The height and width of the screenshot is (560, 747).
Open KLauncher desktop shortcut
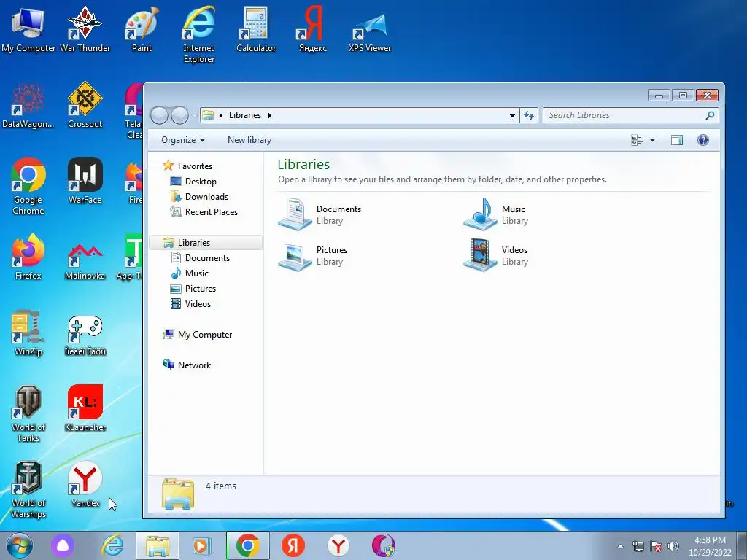click(x=85, y=408)
